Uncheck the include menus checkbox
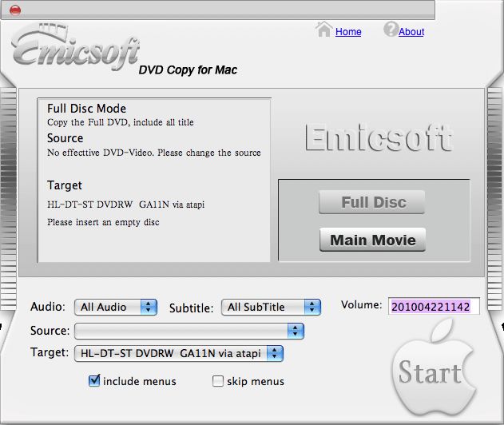This screenshot has width=504, height=425. click(94, 380)
